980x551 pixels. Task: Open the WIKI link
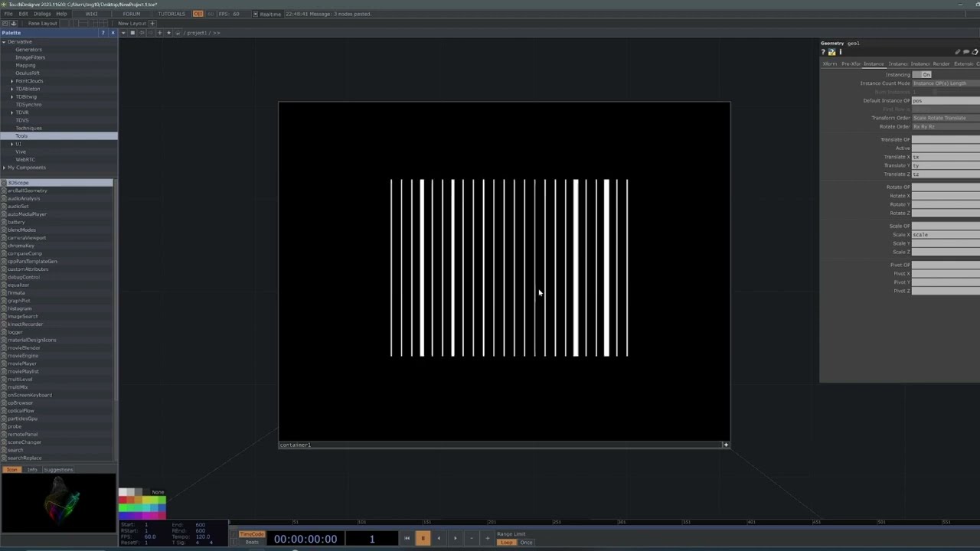click(x=91, y=14)
